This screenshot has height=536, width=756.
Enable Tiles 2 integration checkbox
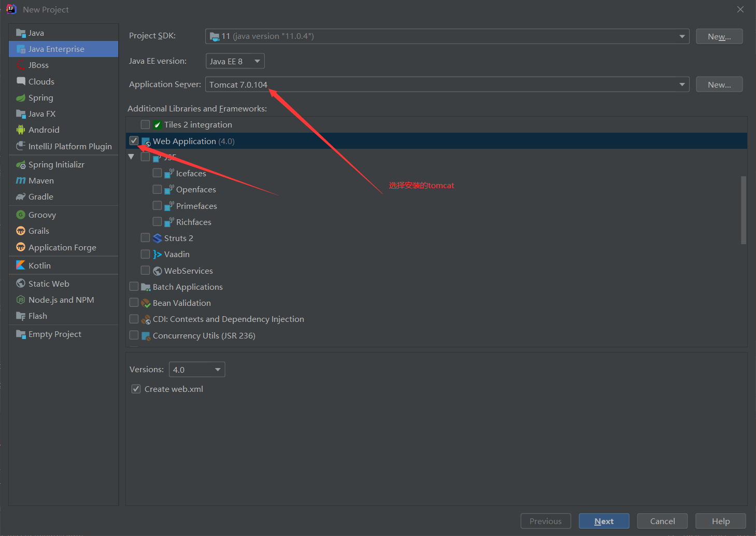[145, 124]
